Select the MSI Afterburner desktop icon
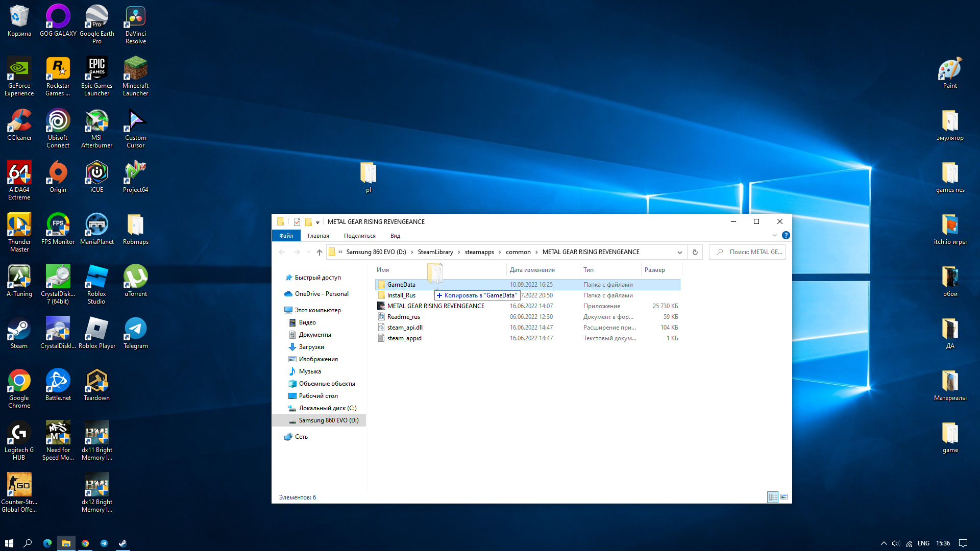Image resolution: width=980 pixels, height=551 pixels. pyautogui.click(x=97, y=129)
